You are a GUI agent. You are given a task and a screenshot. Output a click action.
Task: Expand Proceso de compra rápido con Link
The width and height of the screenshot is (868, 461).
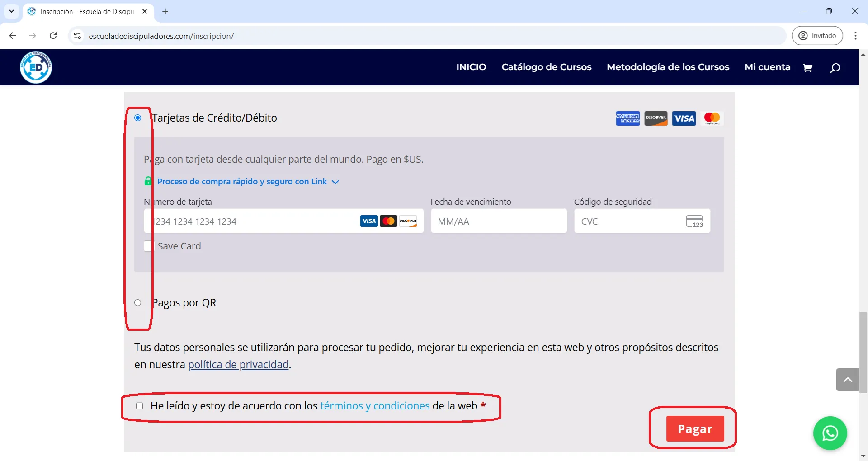tap(242, 181)
